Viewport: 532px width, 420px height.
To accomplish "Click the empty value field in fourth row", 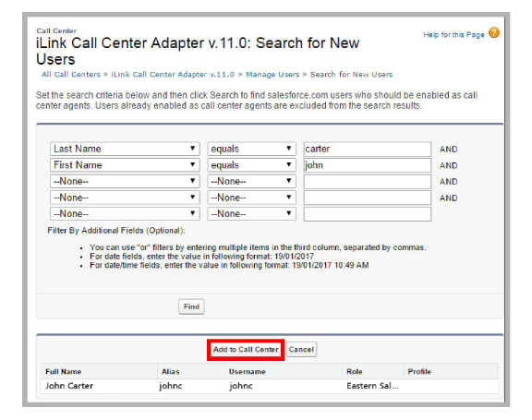I will click(368, 198).
